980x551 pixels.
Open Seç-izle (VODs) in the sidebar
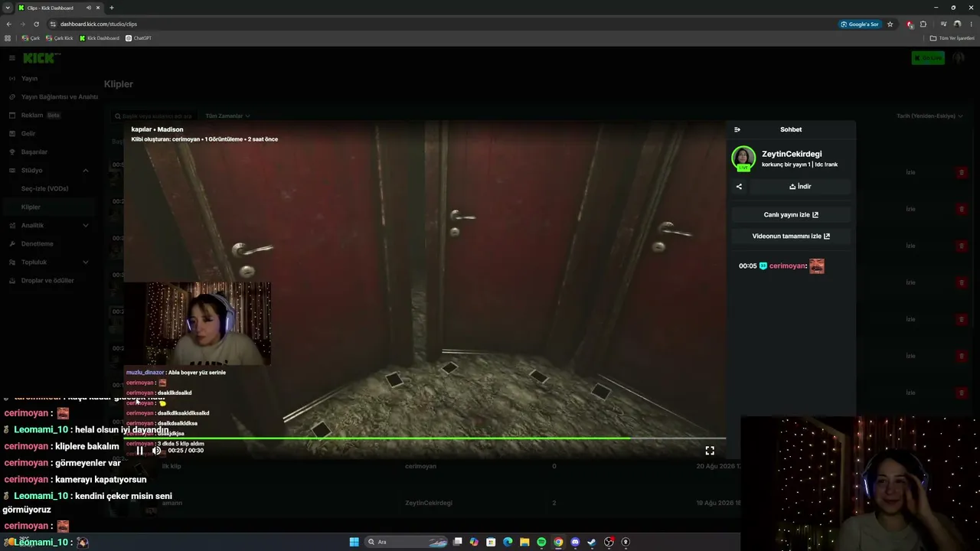pyautogui.click(x=44, y=189)
